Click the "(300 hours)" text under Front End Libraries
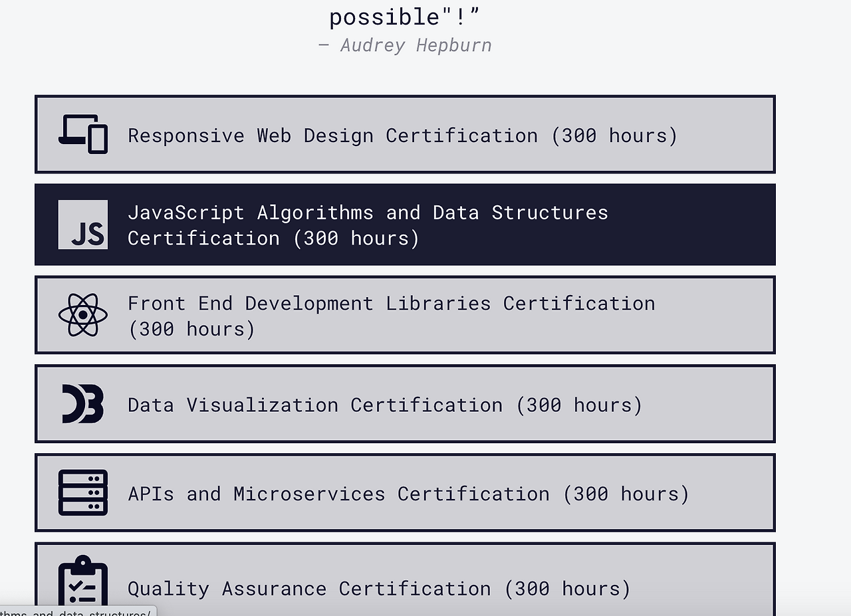 (191, 329)
